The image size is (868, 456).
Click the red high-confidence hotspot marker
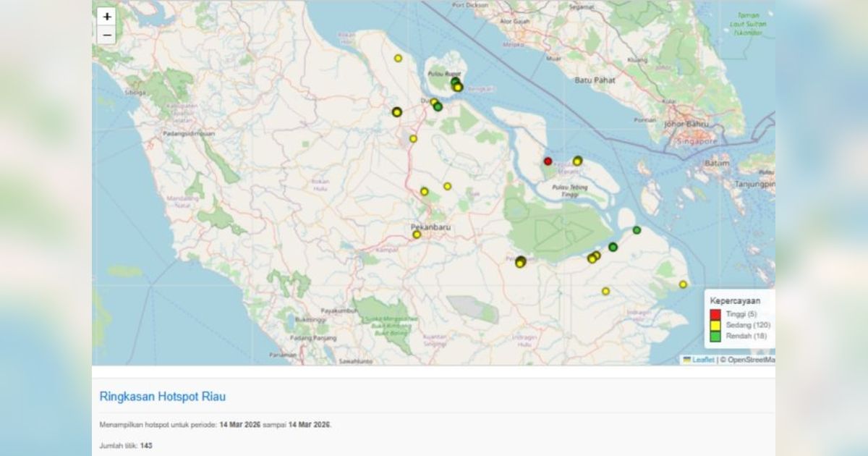(548, 161)
